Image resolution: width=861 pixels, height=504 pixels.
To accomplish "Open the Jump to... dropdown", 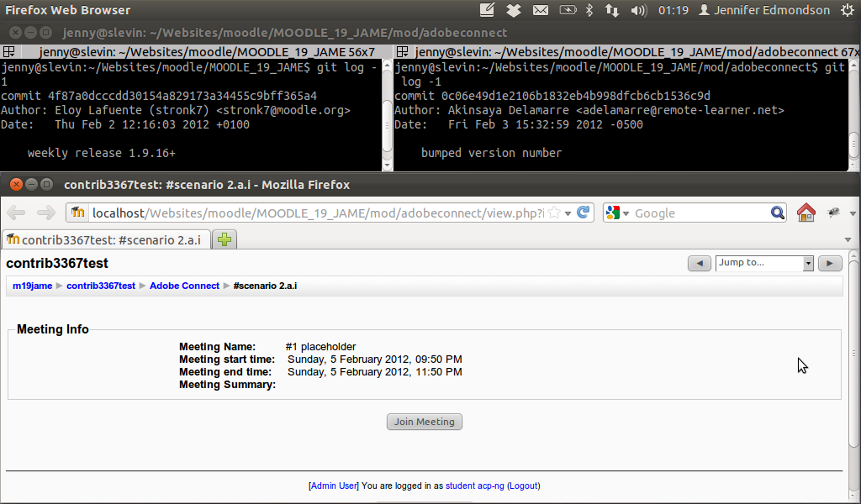I will point(764,263).
